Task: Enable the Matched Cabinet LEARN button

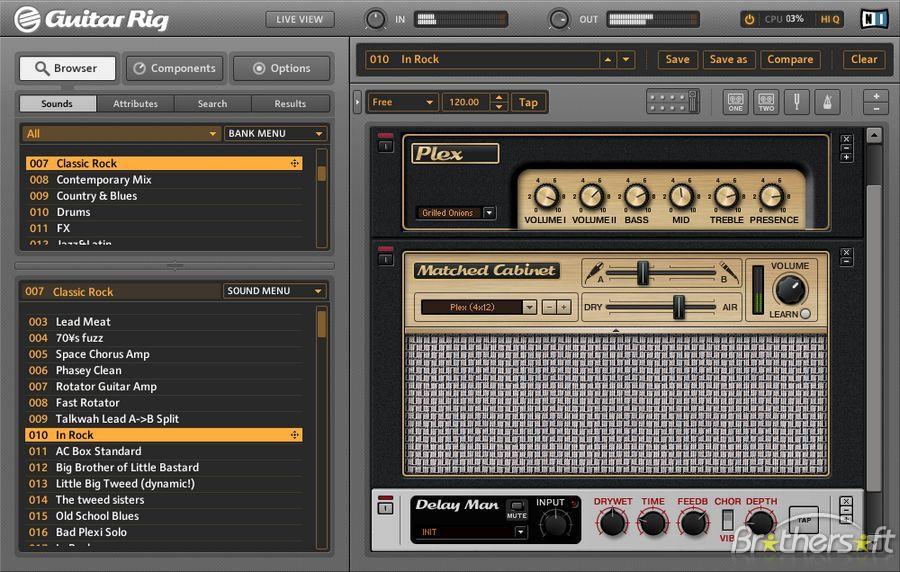Action: 805,314
